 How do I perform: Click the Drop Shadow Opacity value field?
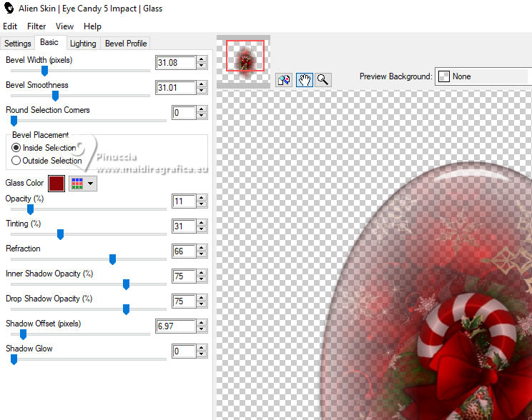[184, 301]
